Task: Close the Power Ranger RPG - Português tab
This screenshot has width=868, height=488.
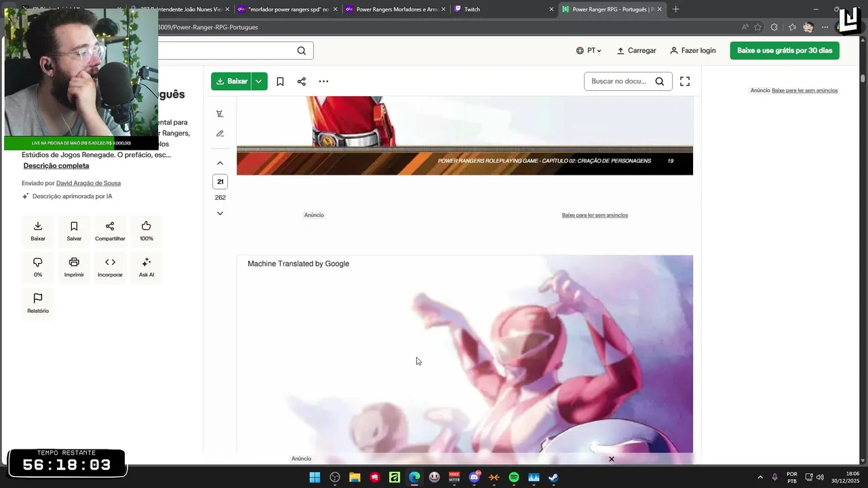Action: [x=659, y=9]
